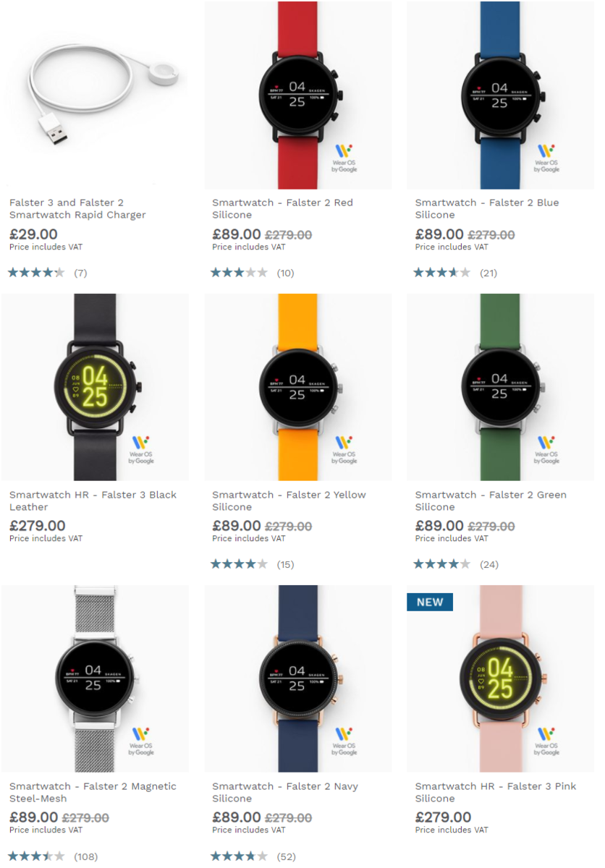Open Falster 3 and Falster 2 Rapid Charger title
The image size is (605, 868).
(x=77, y=208)
